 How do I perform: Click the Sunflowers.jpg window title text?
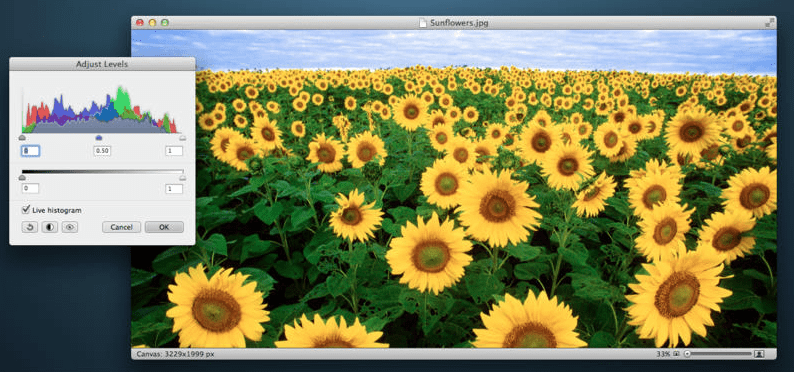[x=459, y=23]
